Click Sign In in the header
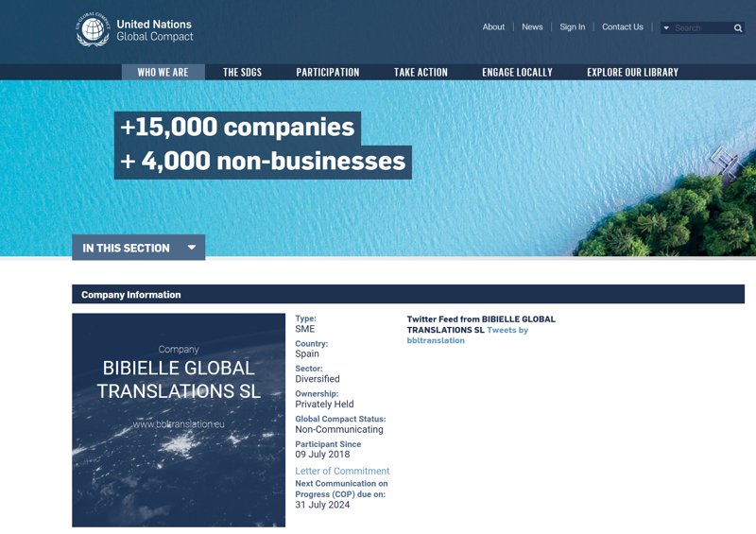 click(572, 27)
